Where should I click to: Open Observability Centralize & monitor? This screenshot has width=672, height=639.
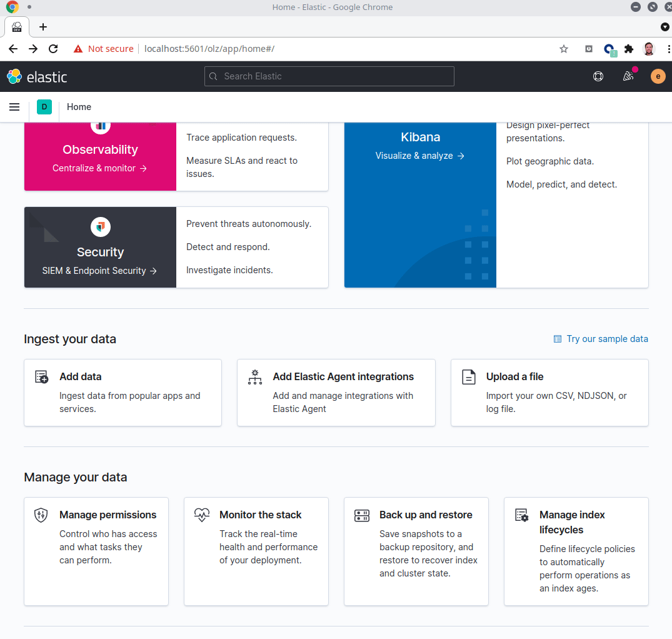coord(99,168)
